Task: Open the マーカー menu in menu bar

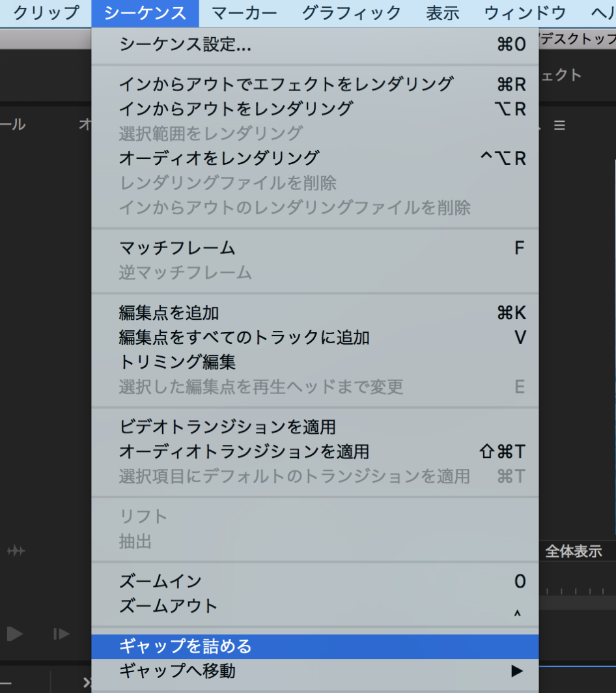Action: click(x=244, y=12)
